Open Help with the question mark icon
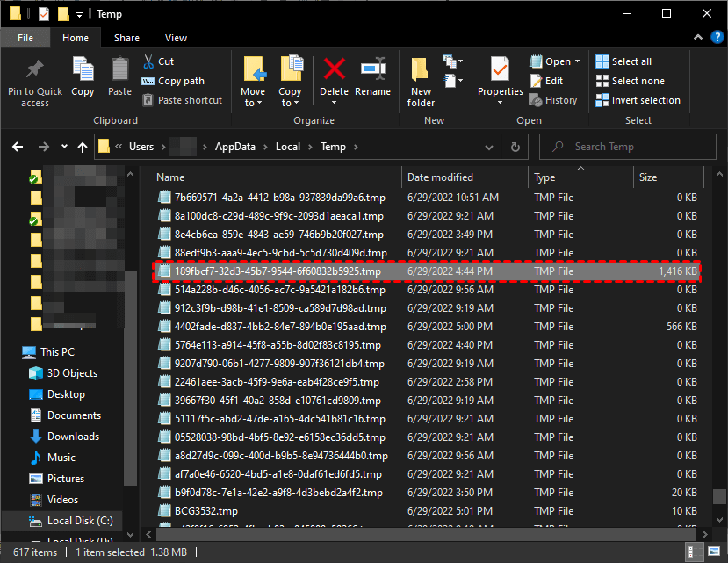 point(717,37)
